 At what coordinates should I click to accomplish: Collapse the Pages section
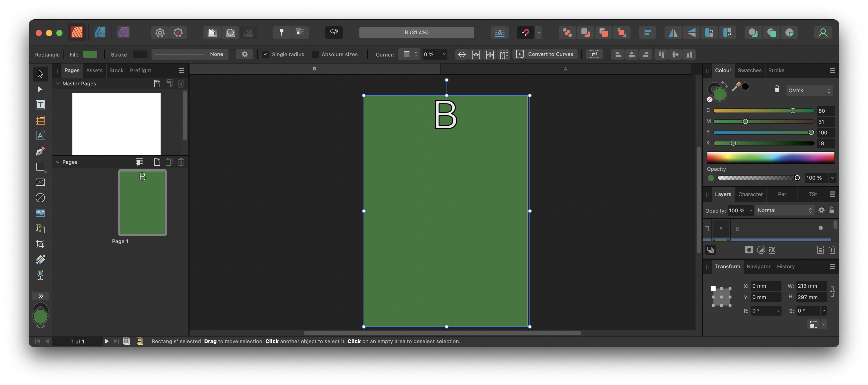pyautogui.click(x=58, y=162)
